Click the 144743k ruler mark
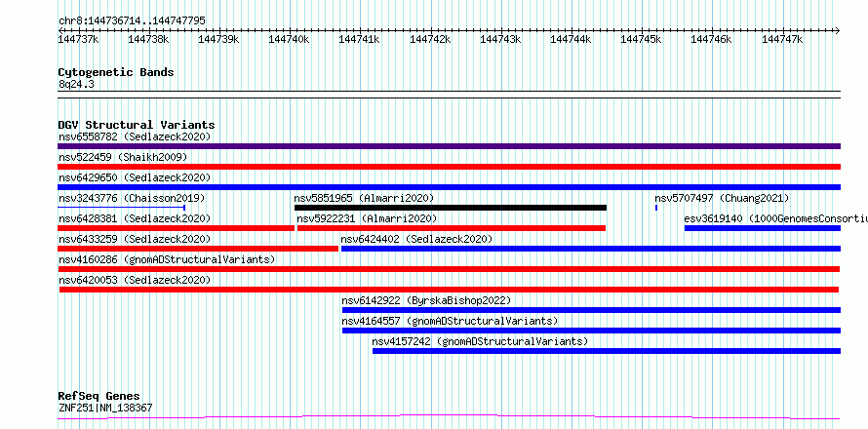 click(501, 39)
